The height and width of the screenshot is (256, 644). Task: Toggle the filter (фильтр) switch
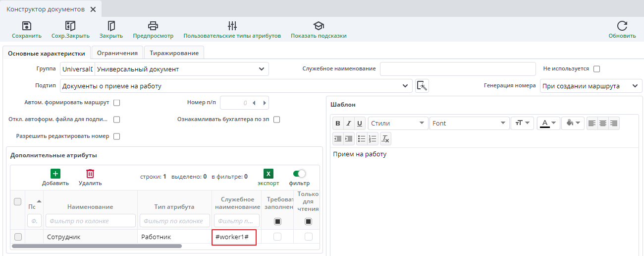click(x=299, y=174)
